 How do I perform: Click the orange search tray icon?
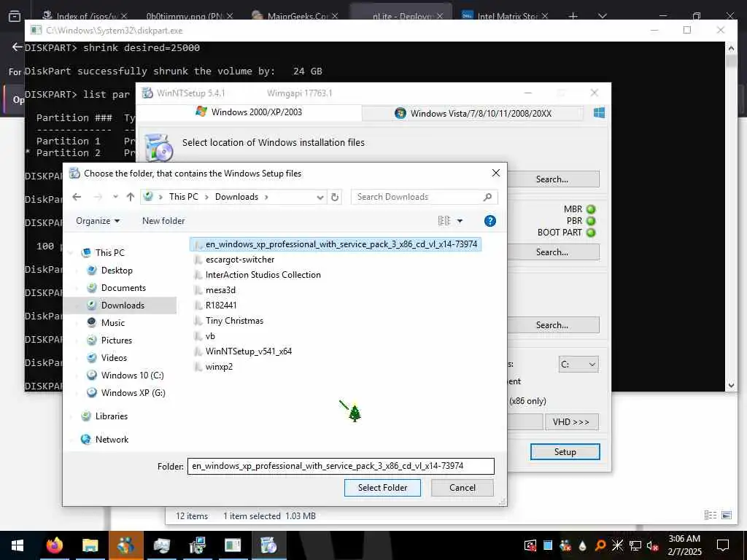[600, 545]
